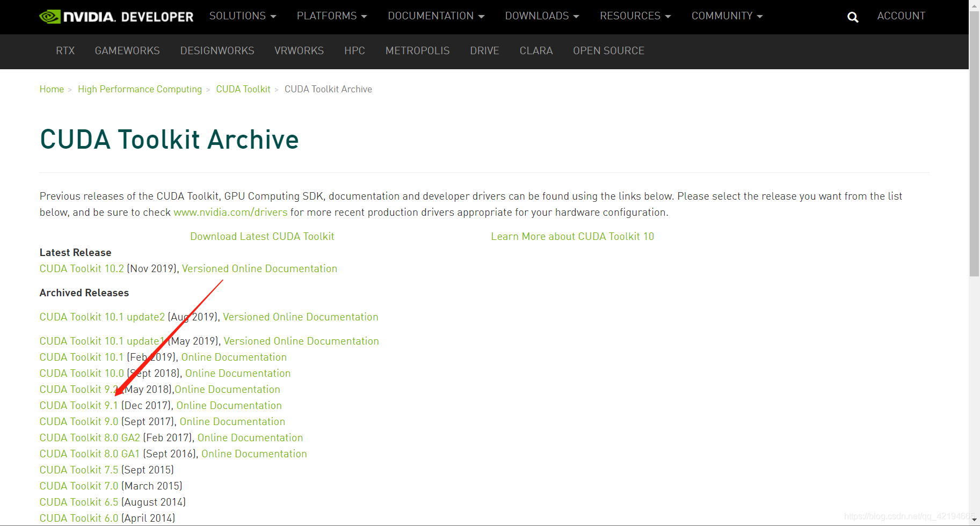980x526 pixels.
Task: Open High Performance Computing breadcrumb
Action: click(x=140, y=89)
